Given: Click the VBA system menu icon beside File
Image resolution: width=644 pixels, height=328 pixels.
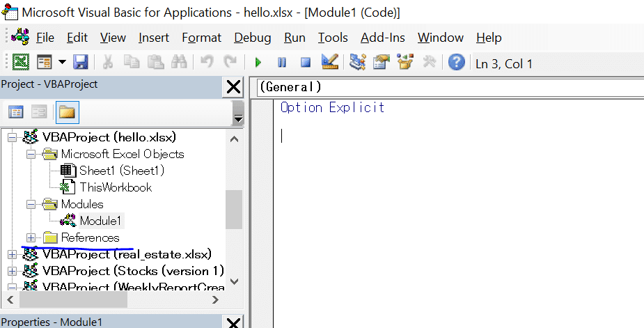Looking at the screenshot, I should (x=20, y=37).
